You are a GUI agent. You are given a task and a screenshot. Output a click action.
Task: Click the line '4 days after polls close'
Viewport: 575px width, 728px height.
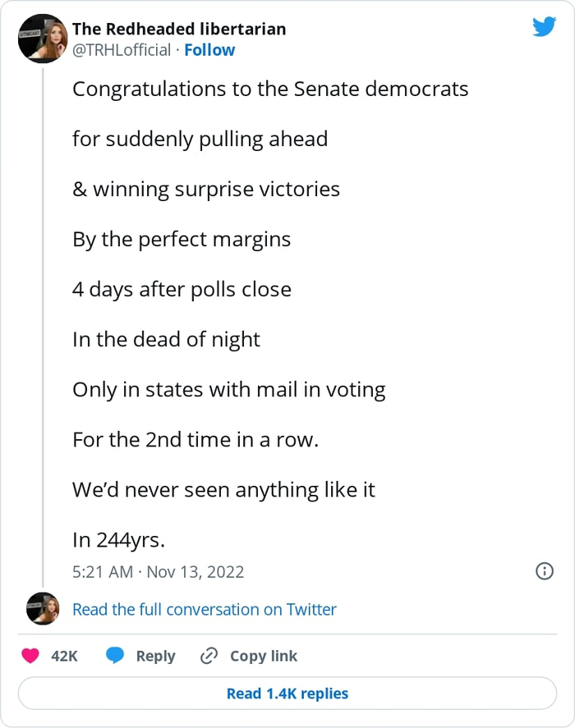coord(182,289)
